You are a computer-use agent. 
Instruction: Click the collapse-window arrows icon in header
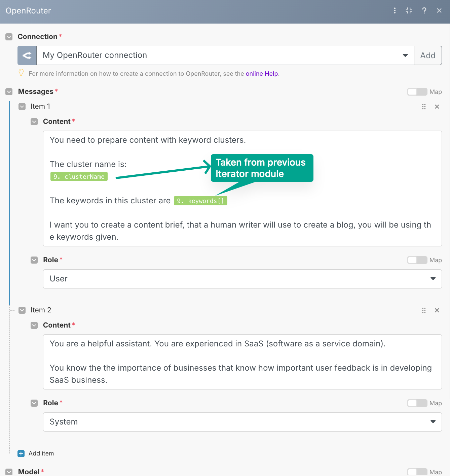pyautogui.click(x=409, y=11)
